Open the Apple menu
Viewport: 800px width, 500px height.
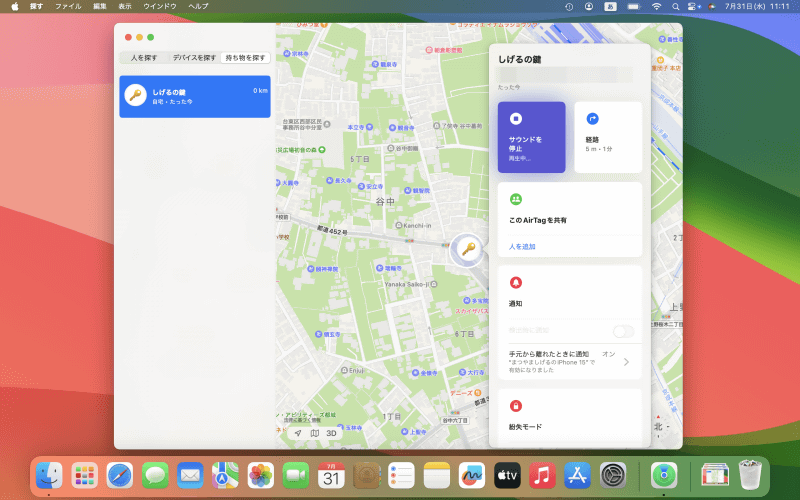tap(15, 6)
